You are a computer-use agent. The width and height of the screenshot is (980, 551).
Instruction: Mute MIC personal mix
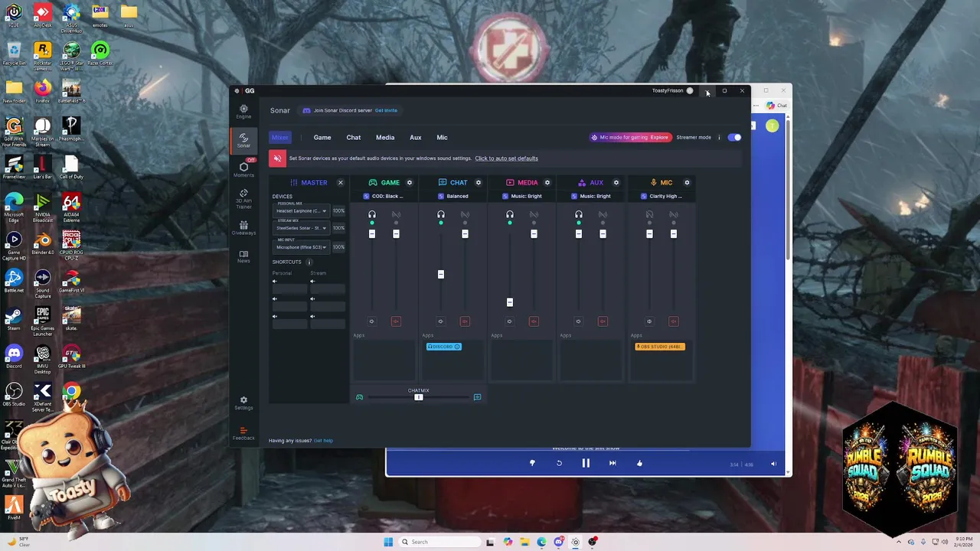(x=649, y=321)
